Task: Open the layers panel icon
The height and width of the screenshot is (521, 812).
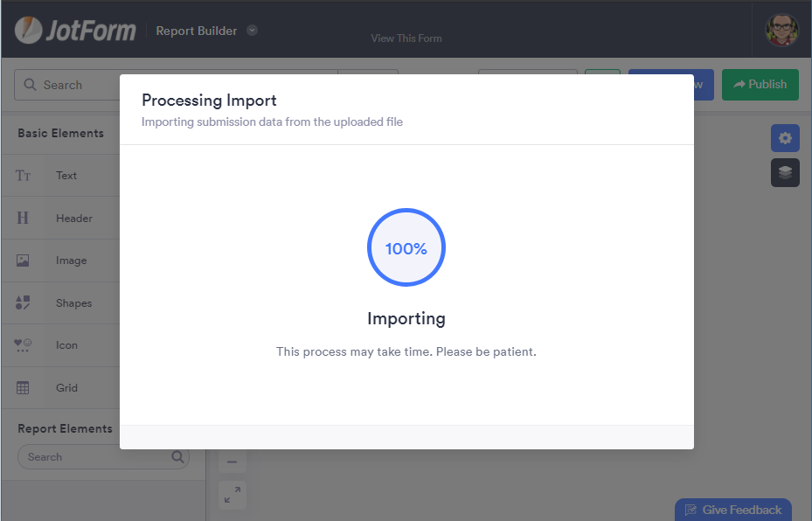Action: pyautogui.click(x=785, y=172)
